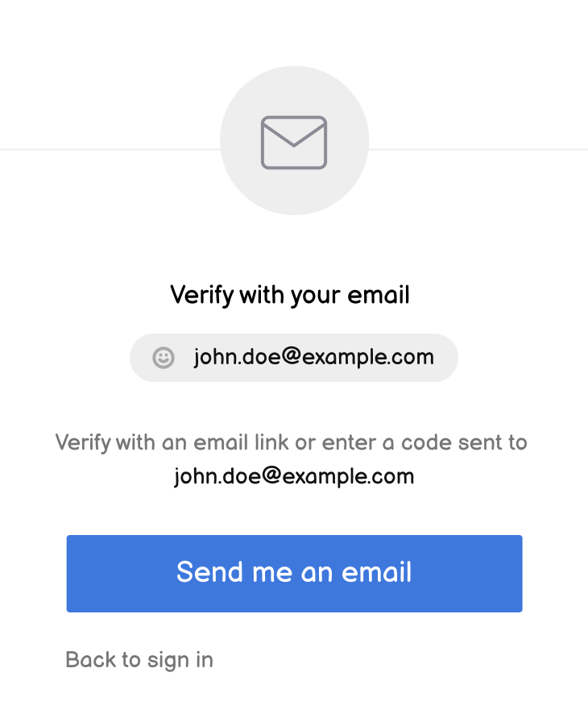Click the bold email address below description
588x722 pixels.
pyautogui.click(x=294, y=476)
